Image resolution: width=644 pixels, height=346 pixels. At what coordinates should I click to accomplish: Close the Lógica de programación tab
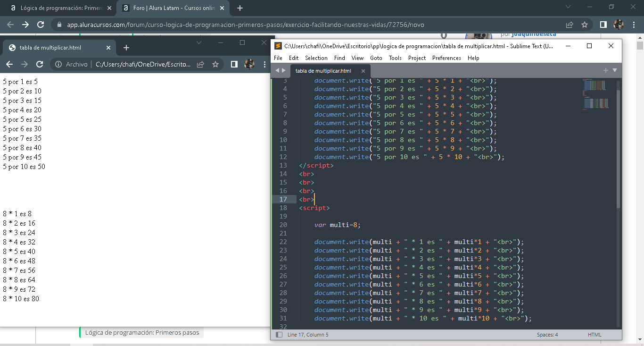[109, 8]
